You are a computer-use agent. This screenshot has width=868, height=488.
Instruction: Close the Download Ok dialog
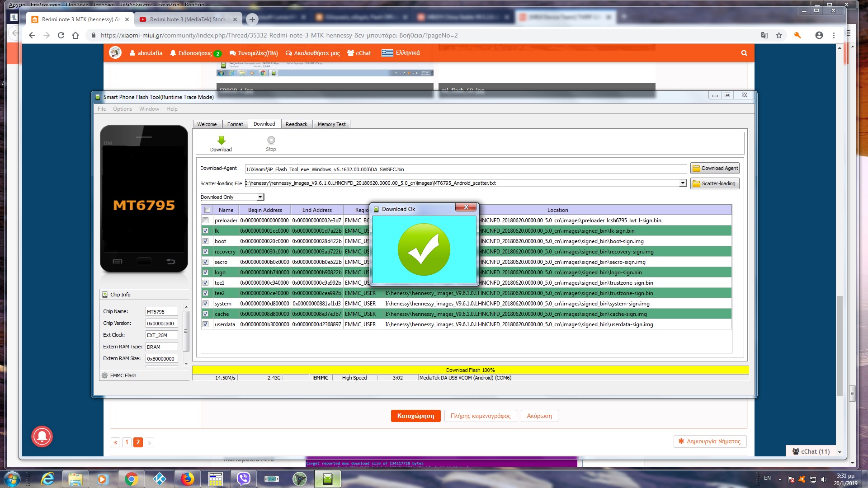point(466,207)
